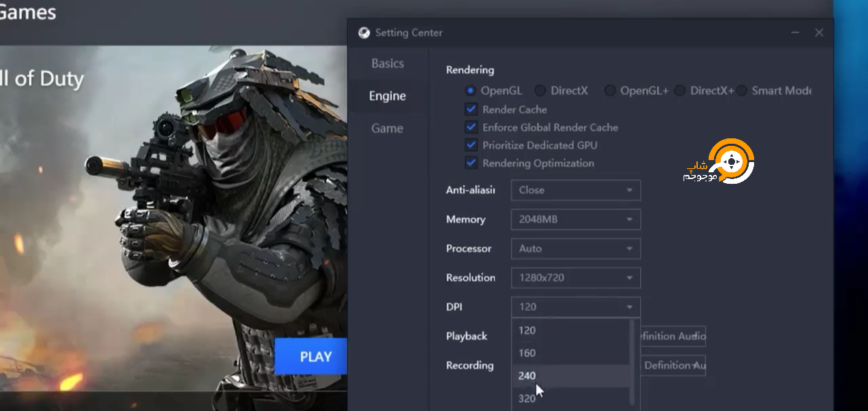Choose 160 in the DPI list
The image size is (868, 411).
[x=570, y=353]
